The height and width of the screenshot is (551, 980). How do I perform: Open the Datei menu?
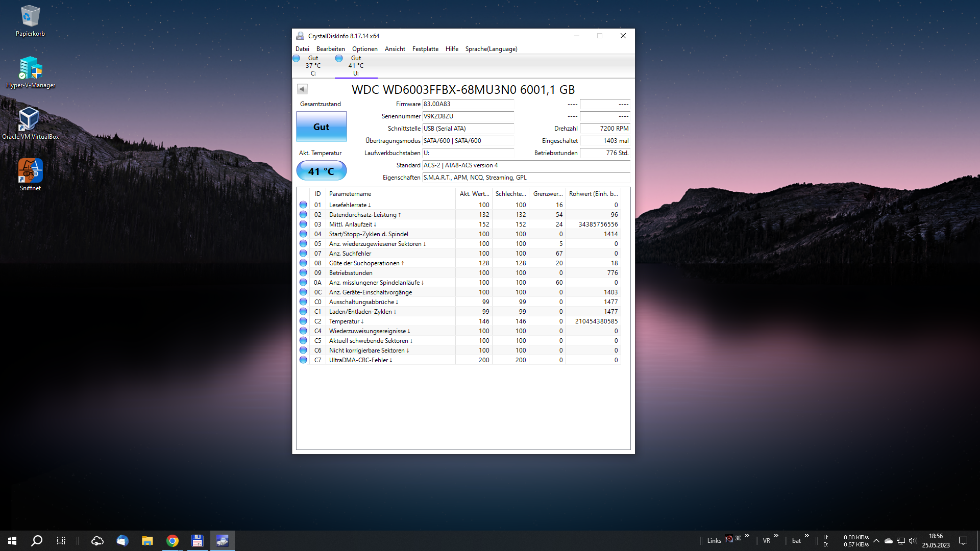pyautogui.click(x=302, y=49)
